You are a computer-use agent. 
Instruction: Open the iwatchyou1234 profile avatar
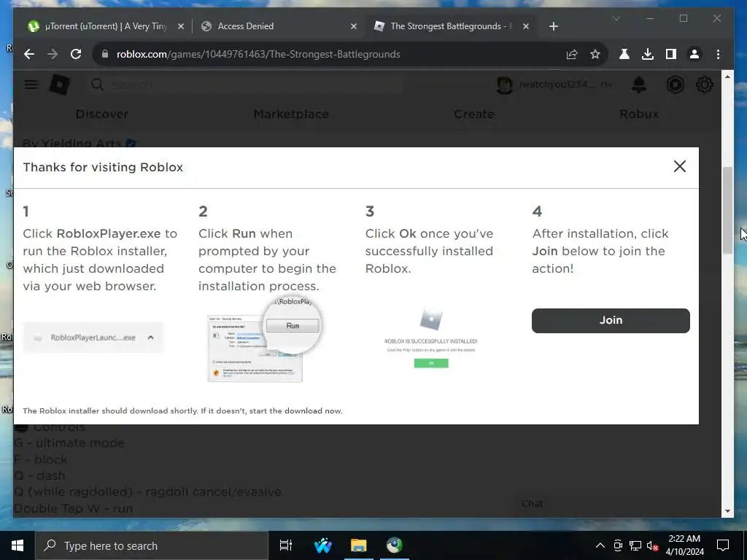click(x=504, y=85)
